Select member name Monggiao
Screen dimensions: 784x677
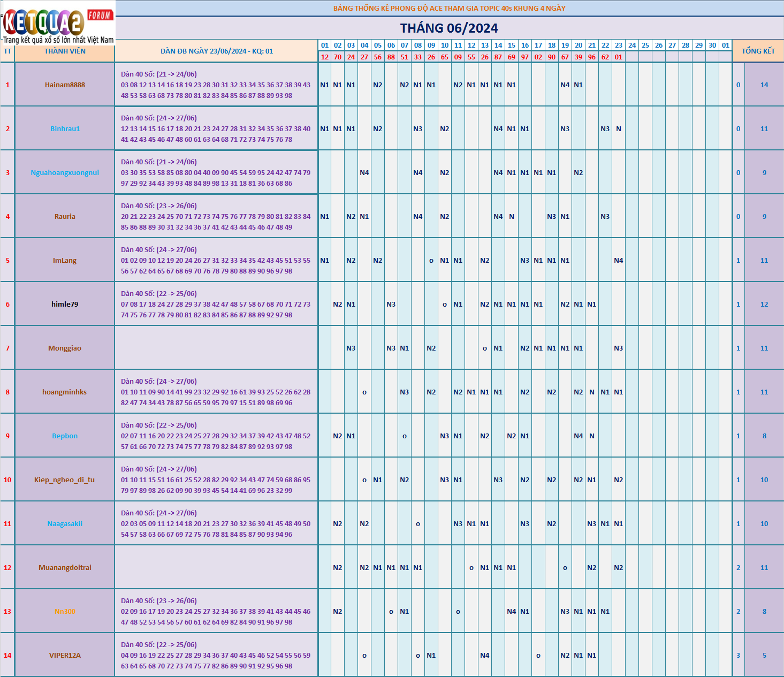65,348
